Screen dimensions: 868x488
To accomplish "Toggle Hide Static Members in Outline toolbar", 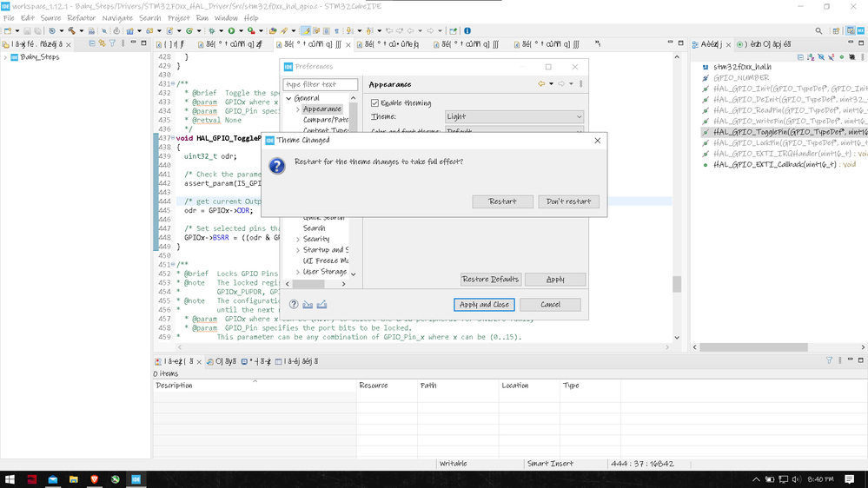I will pos(832,57).
